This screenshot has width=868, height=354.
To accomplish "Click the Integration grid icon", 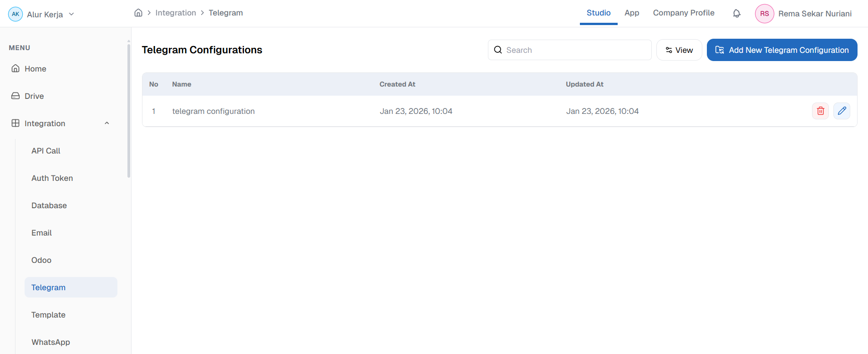I will (15, 123).
